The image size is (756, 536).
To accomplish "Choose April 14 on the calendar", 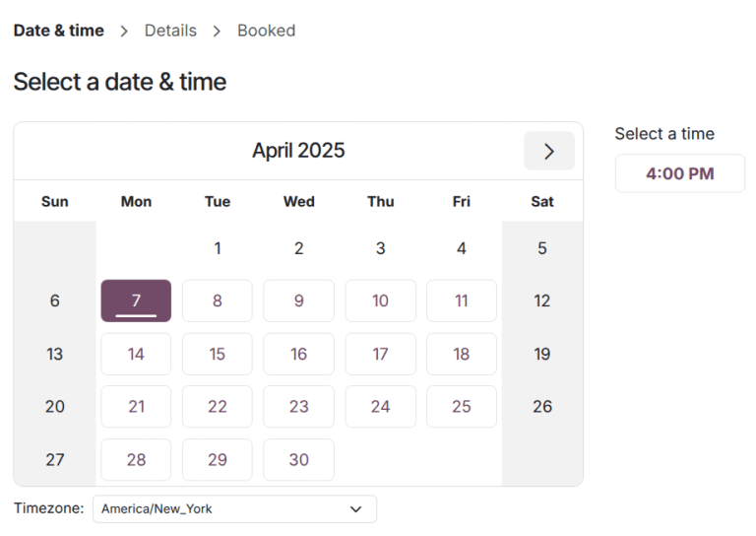I will coord(136,354).
